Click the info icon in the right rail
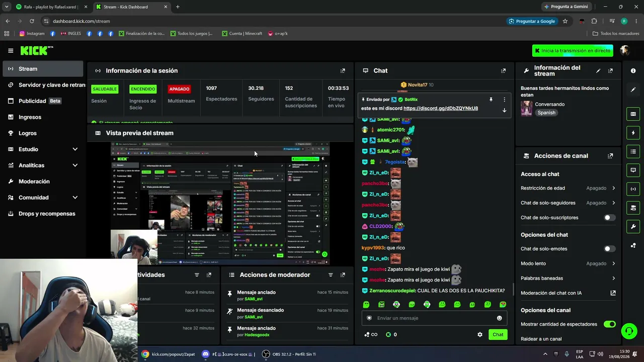 point(633,71)
